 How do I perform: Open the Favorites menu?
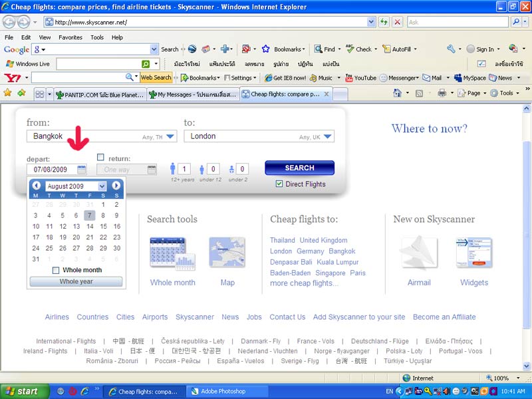click(70, 37)
